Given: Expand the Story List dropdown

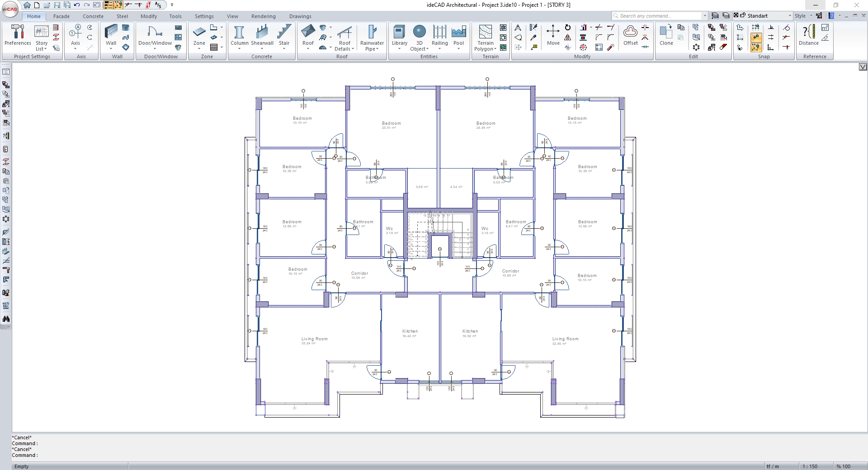Looking at the screenshot, I should point(42,46).
